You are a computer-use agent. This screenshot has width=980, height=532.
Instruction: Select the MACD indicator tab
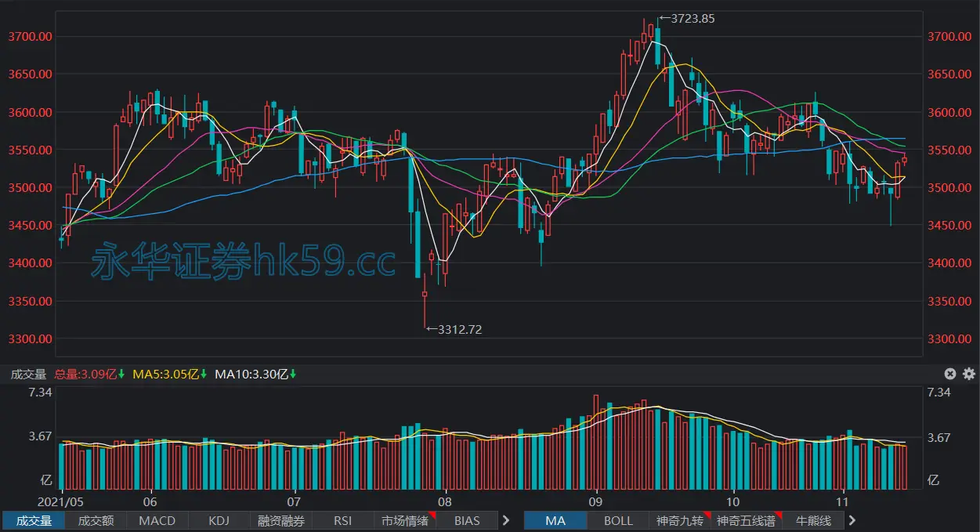(157, 520)
